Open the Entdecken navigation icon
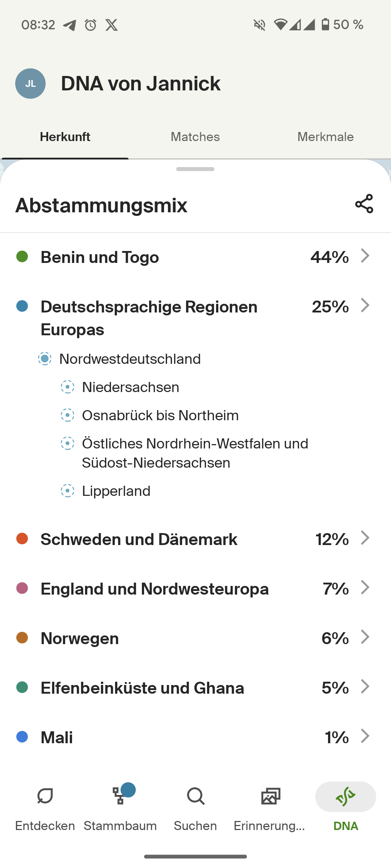This screenshot has height=868, width=391. [x=45, y=796]
